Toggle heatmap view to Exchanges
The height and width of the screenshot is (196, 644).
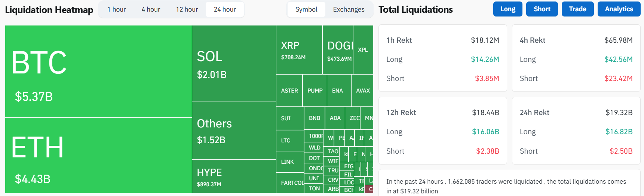click(x=349, y=9)
